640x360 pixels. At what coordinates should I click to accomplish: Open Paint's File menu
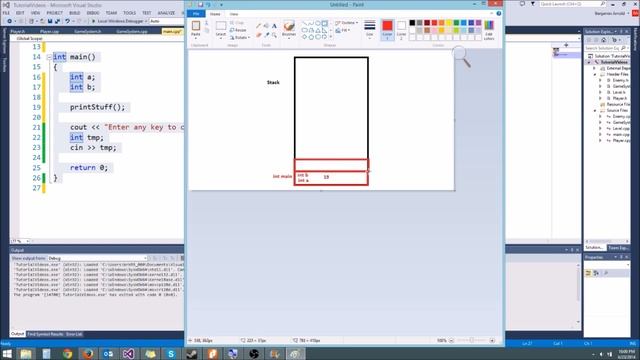196,14
